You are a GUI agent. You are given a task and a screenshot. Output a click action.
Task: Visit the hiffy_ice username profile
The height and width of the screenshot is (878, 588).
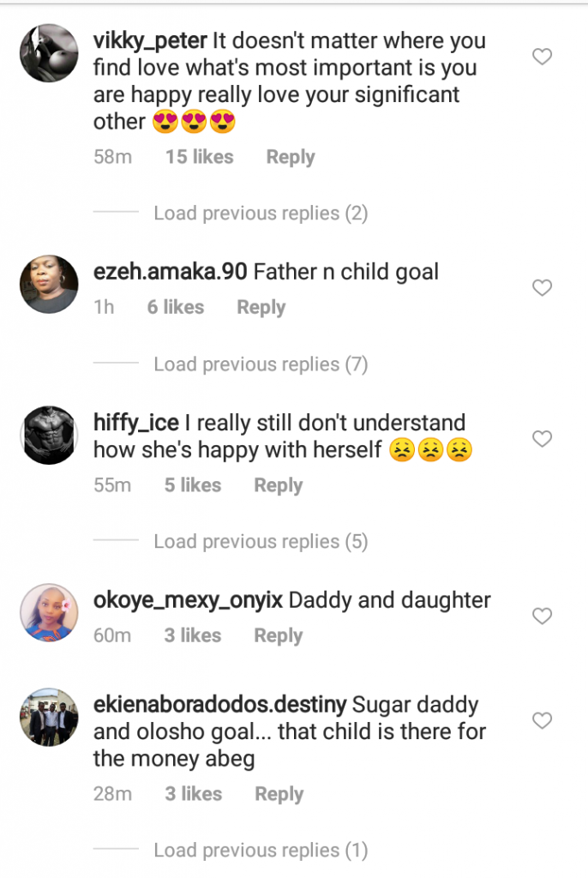pos(135,423)
